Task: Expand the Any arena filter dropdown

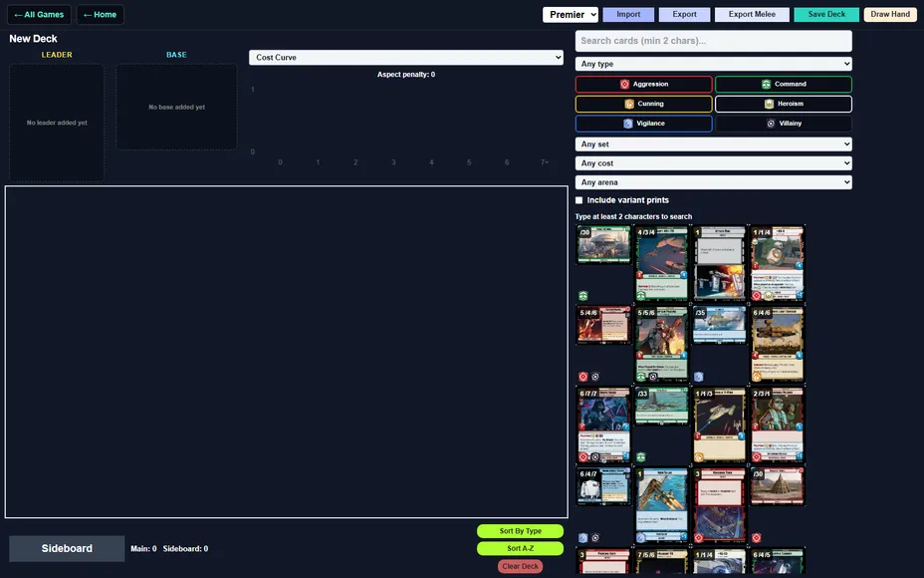Action: point(714,182)
